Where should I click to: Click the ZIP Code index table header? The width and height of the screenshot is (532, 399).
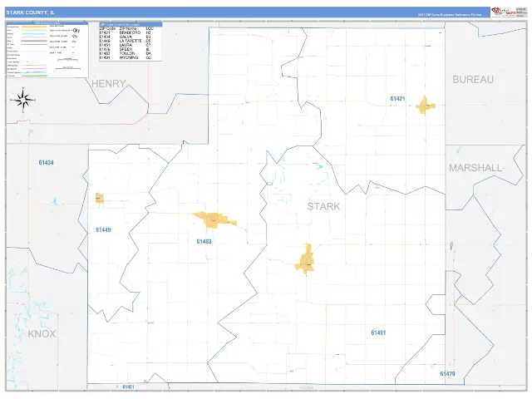131,24
